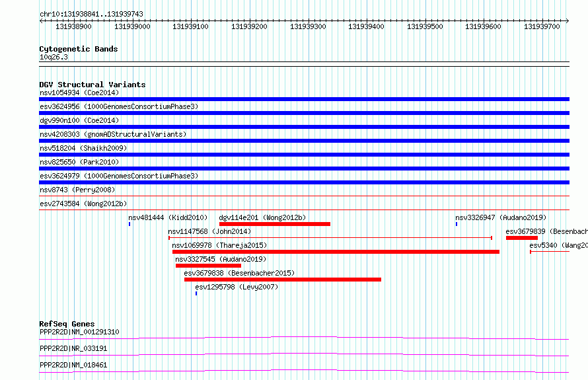
Task: Open dgv990n100 (Coe2014) variant
Action: [x=79, y=120]
